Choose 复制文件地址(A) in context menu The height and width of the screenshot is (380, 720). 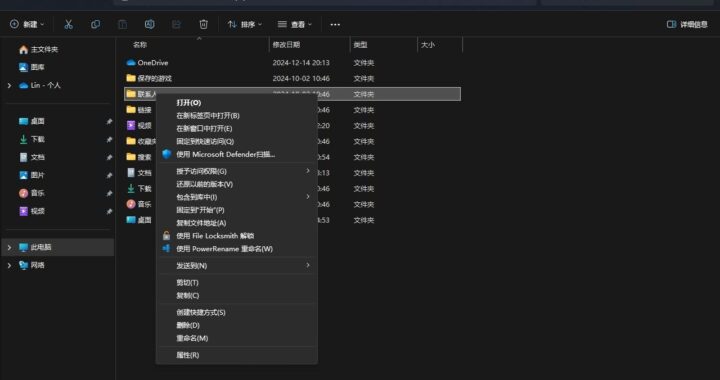236,223
